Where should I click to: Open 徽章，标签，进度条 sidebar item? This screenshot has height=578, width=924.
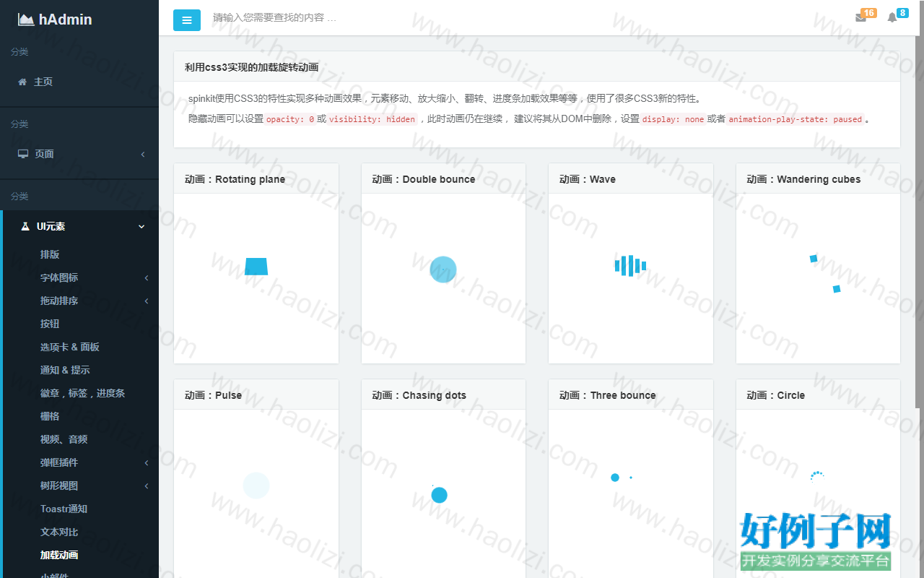click(82, 393)
